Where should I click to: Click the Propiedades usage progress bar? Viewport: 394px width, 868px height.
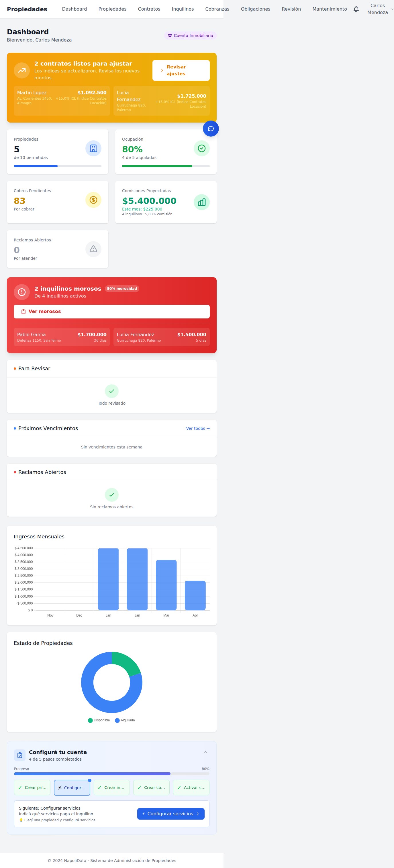[x=57, y=166]
